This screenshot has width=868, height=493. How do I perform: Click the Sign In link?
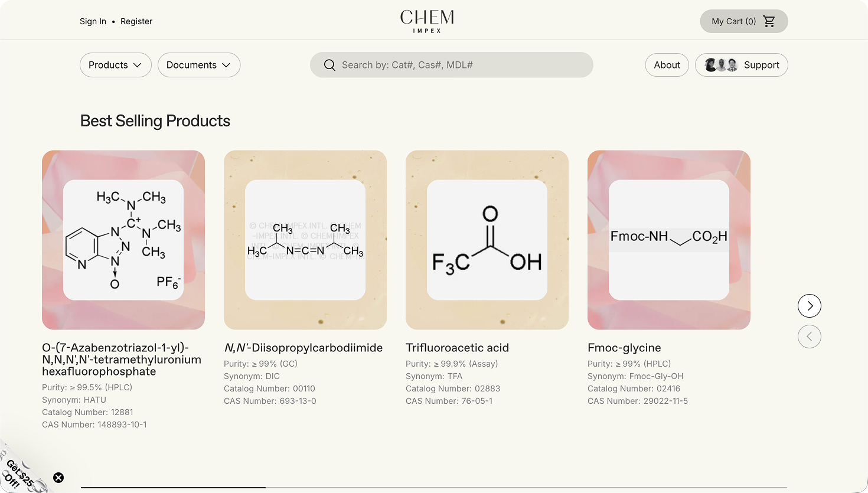[x=93, y=21]
